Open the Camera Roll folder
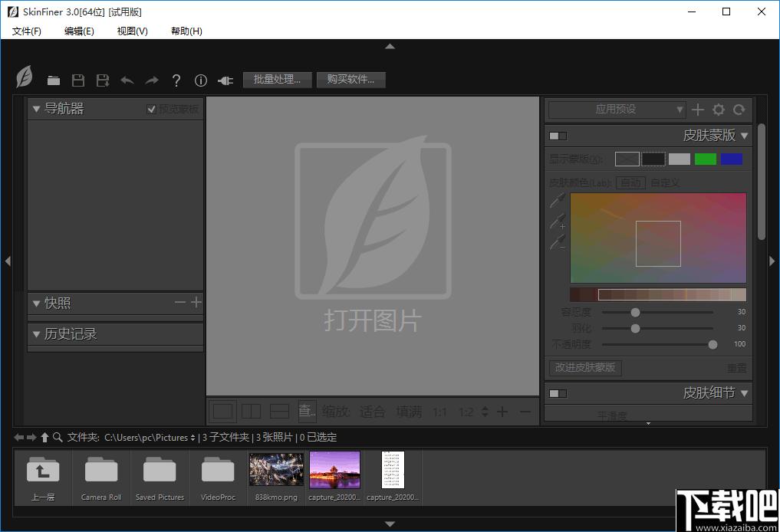This screenshot has height=532, width=780. pyautogui.click(x=101, y=478)
